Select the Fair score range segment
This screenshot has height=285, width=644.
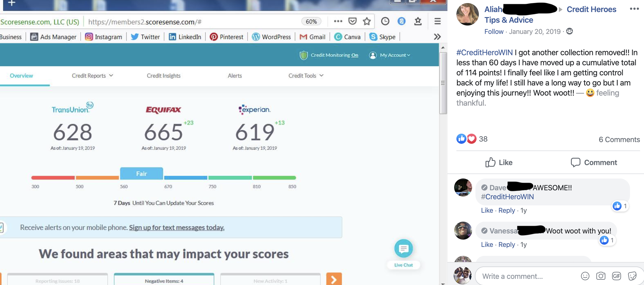point(141,174)
